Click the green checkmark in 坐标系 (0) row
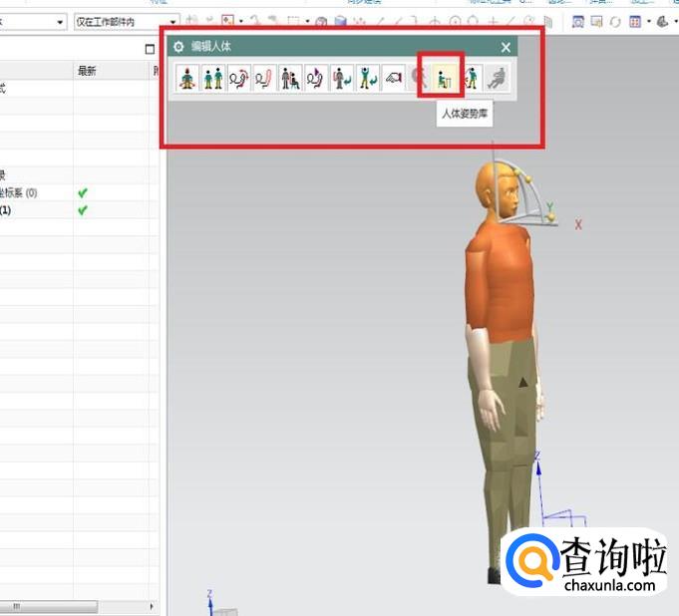Image resolution: width=679 pixels, height=616 pixels. coord(84,192)
